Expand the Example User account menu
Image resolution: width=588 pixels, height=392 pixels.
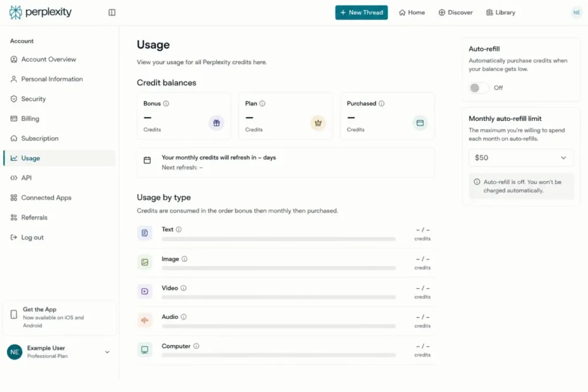pos(107,352)
